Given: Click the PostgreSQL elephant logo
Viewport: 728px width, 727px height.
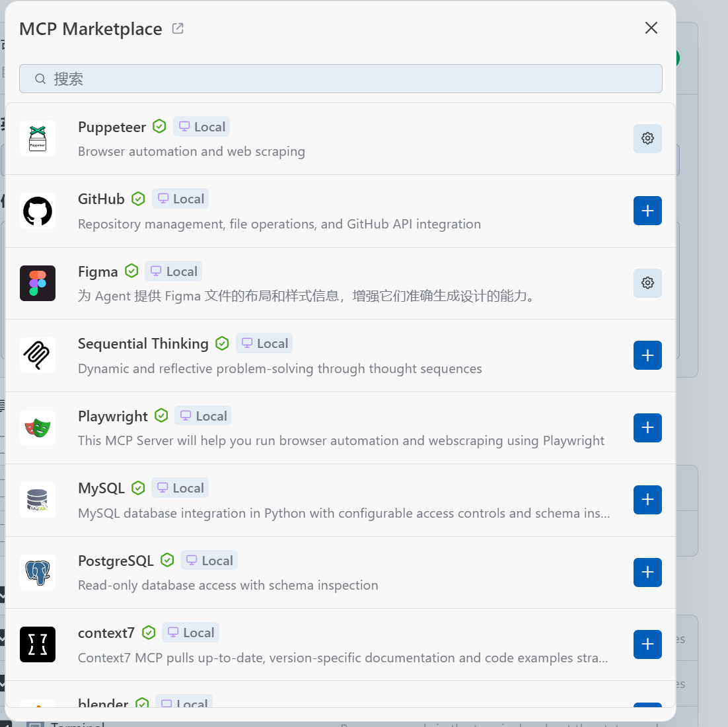Looking at the screenshot, I should pos(38,572).
